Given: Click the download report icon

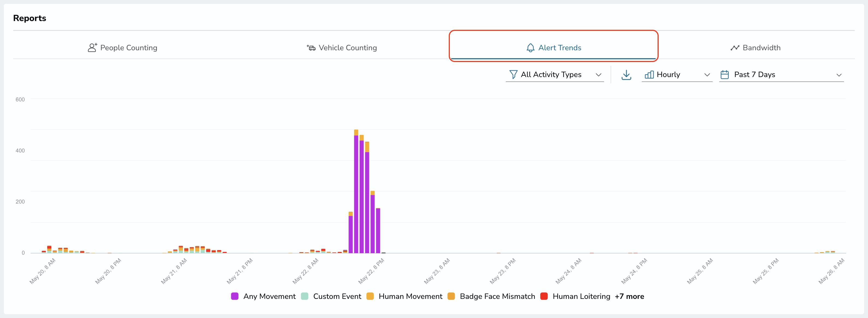Looking at the screenshot, I should tap(626, 75).
